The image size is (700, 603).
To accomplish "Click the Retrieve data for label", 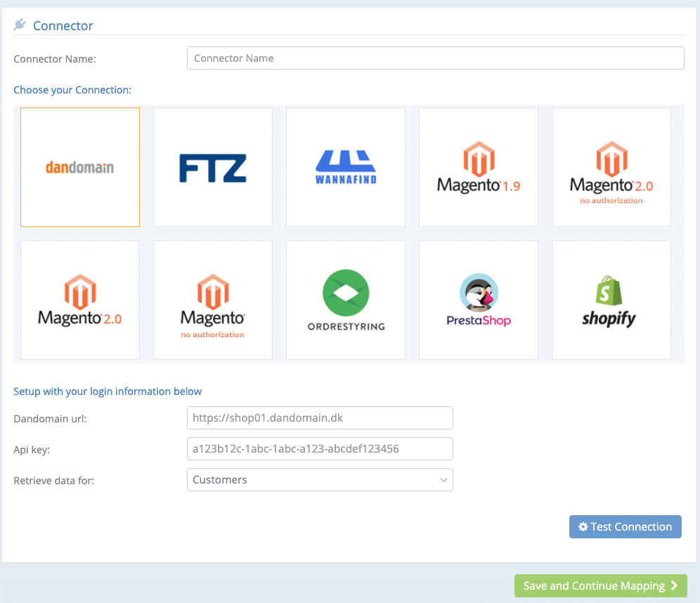I will click(53, 481).
